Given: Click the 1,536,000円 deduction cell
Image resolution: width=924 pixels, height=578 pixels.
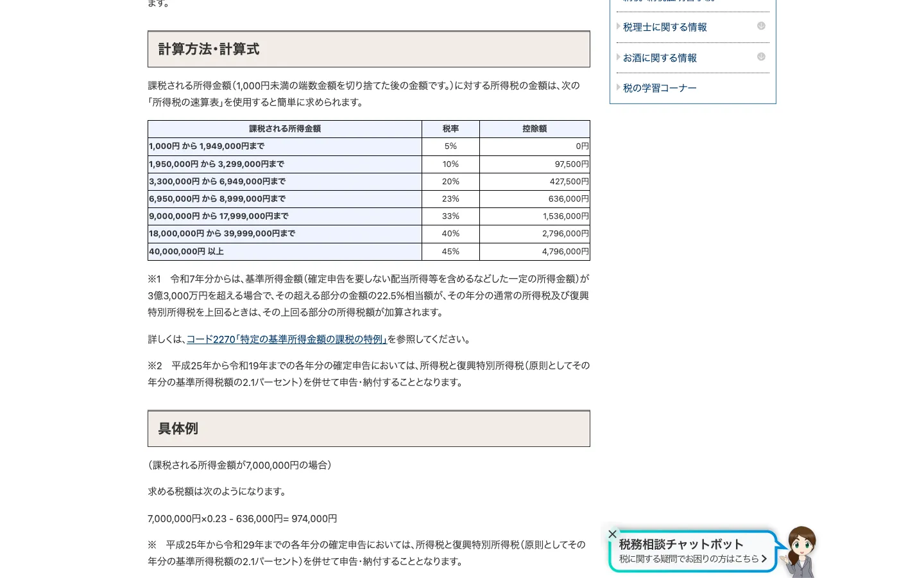Looking at the screenshot, I should click(535, 216).
